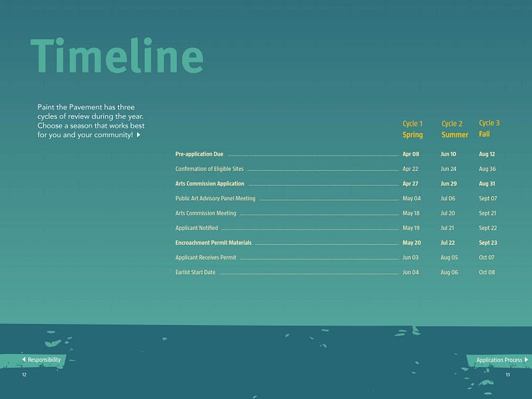Image resolution: width=532 pixels, height=399 pixels.
Task: Click the Pre-application Due row label
Action: [199, 154]
